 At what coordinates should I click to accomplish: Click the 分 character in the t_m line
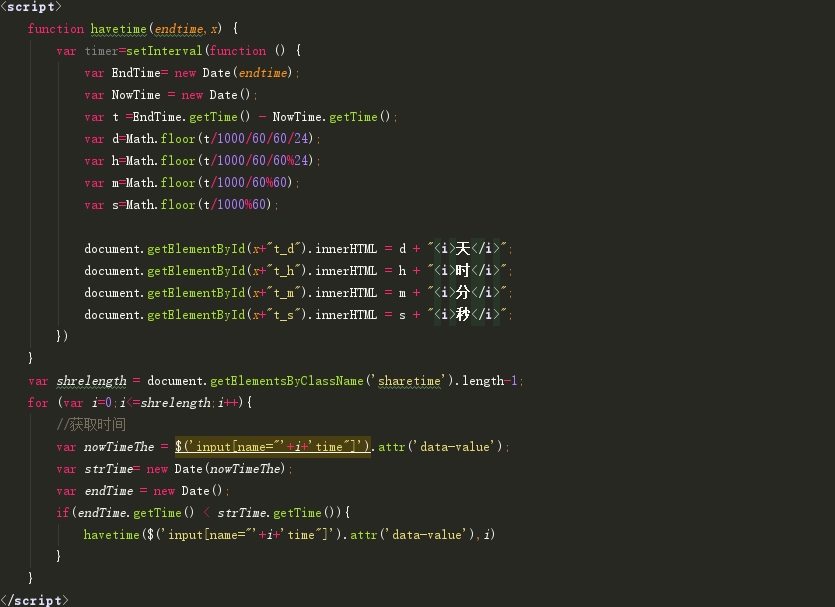(x=463, y=293)
